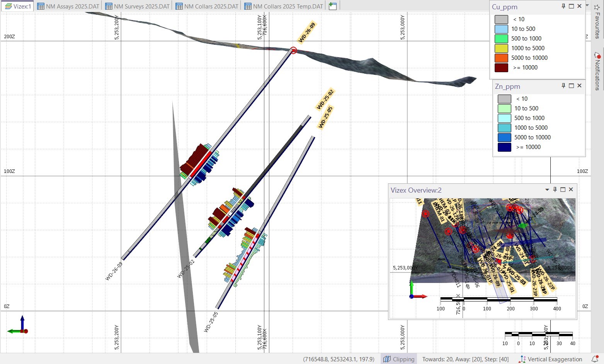Click the Vizex Overview:2 panel title
Viewport: 604px width, 364px height.
(416, 190)
